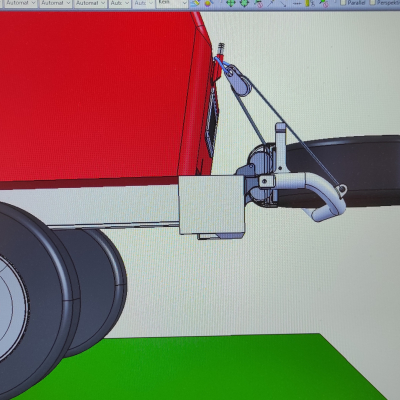Click the paint brush icon in toolbar
The height and width of the screenshot is (400, 400).
[x=196, y=3]
